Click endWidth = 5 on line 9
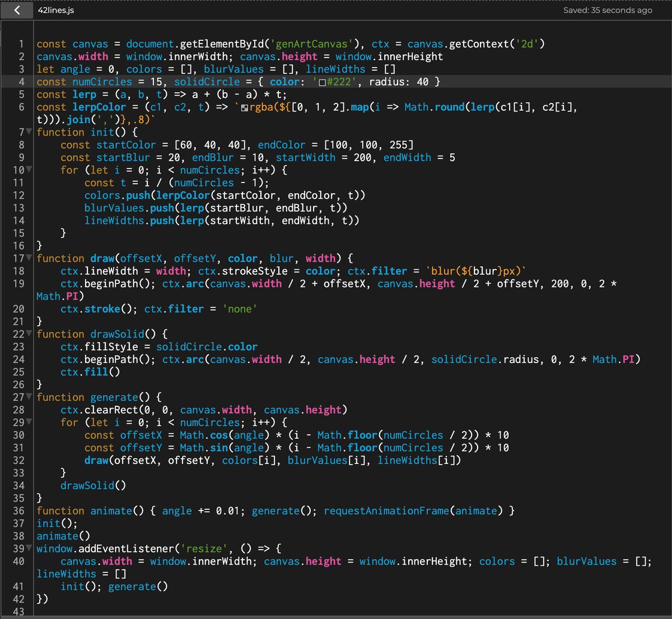 [419, 157]
